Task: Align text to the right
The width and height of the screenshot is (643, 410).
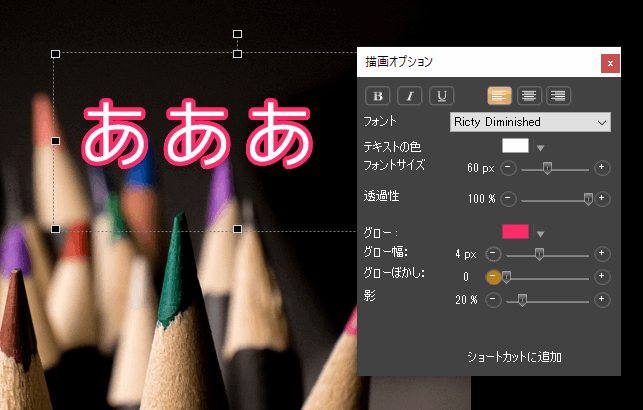Action: click(558, 96)
